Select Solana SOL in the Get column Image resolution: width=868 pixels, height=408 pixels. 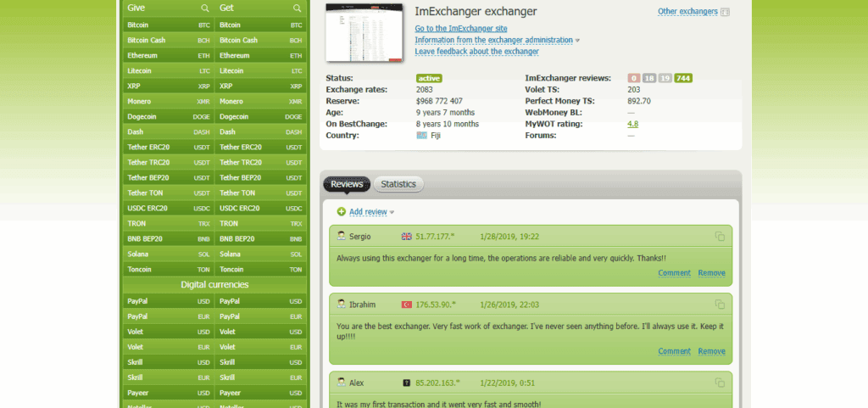(260, 254)
